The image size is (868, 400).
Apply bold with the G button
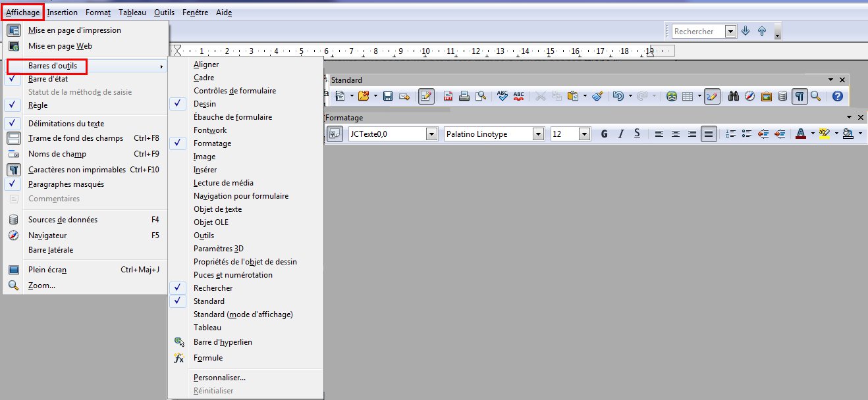pyautogui.click(x=604, y=134)
